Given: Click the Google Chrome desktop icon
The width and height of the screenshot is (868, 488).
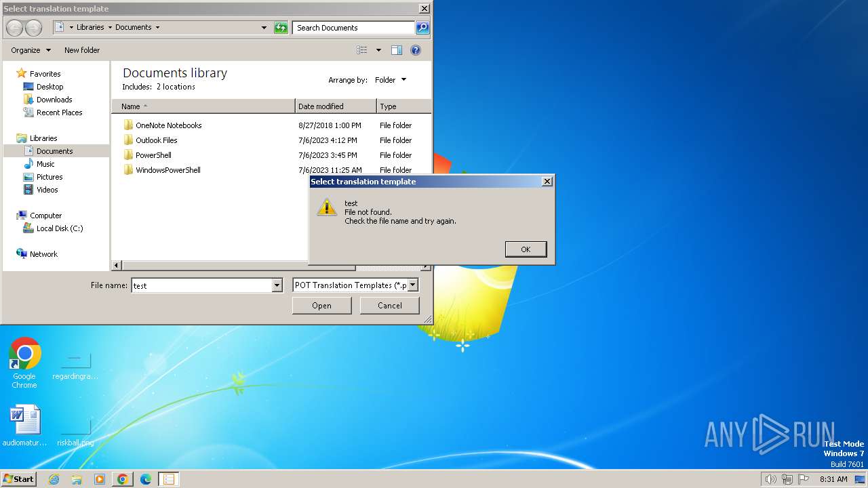Looking at the screenshot, I should pyautogui.click(x=24, y=363).
